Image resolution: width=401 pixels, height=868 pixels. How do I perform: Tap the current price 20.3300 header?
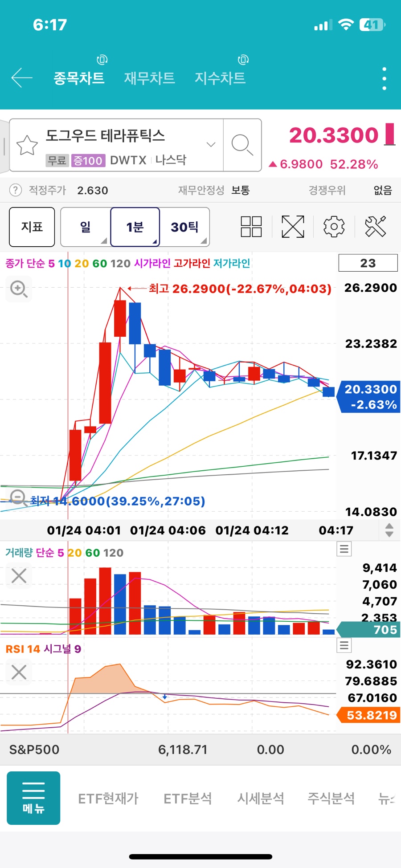[x=334, y=135]
